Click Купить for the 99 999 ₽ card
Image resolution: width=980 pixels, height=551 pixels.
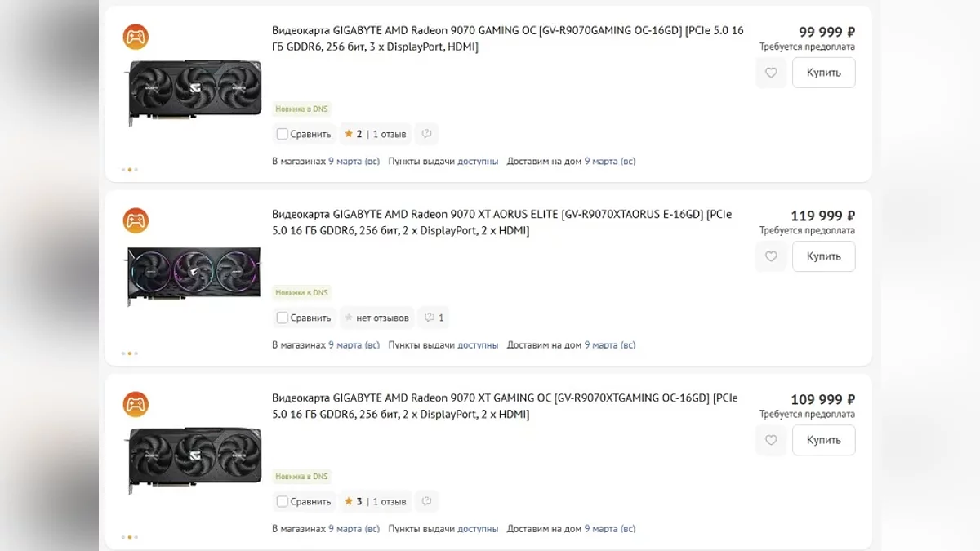(x=823, y=73)
